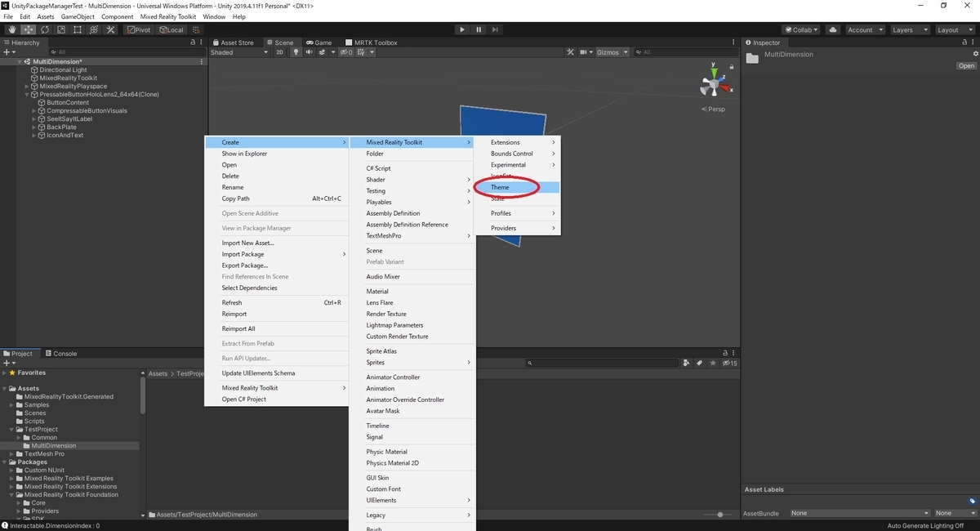
Task: Toggle scene lighting bulb icon
Action: pyautogui.click(x=296, y=52)
